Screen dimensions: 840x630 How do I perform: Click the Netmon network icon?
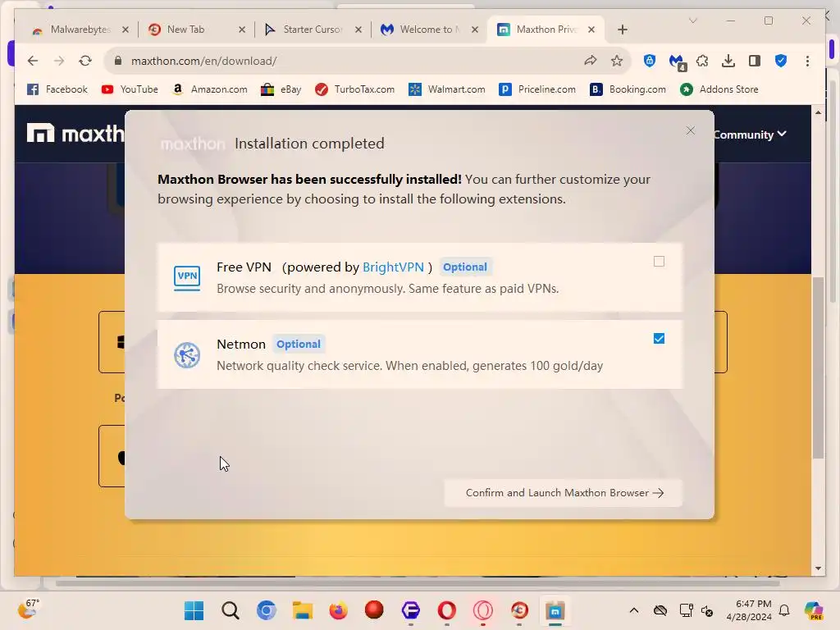click(x=187, y=354)
